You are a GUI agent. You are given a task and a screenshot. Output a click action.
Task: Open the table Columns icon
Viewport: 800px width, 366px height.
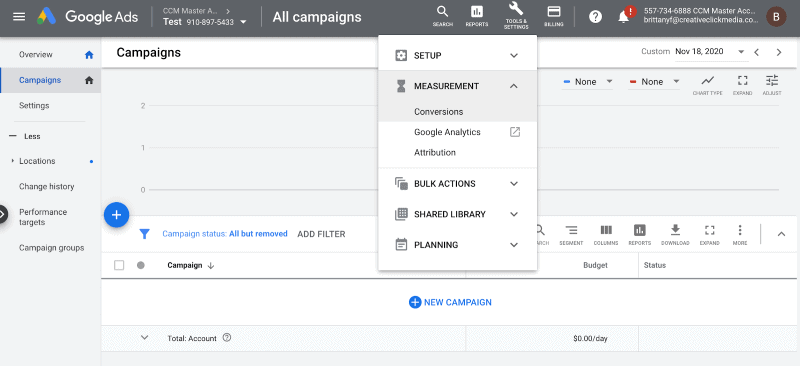click(x=606, y=235)
